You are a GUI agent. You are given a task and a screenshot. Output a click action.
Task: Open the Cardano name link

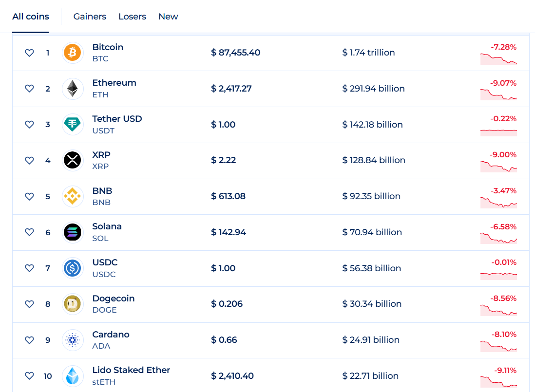[111, 335]
